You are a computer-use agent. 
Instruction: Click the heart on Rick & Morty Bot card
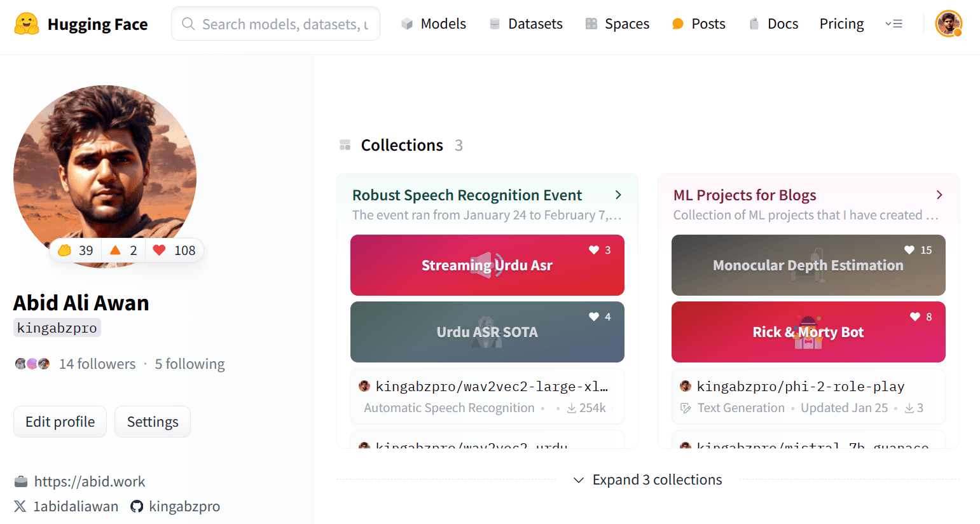point(915,317)
